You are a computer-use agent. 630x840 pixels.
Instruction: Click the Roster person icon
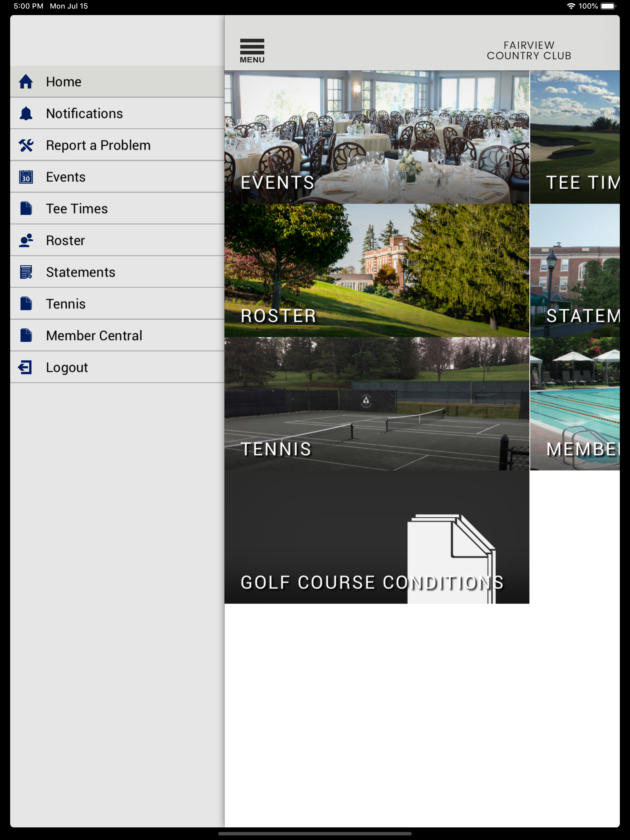coord(26,240)
